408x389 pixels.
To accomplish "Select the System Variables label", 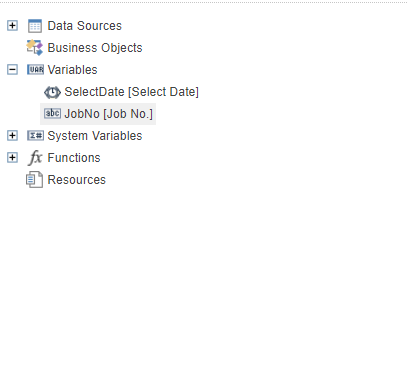I will click(95, 136).
